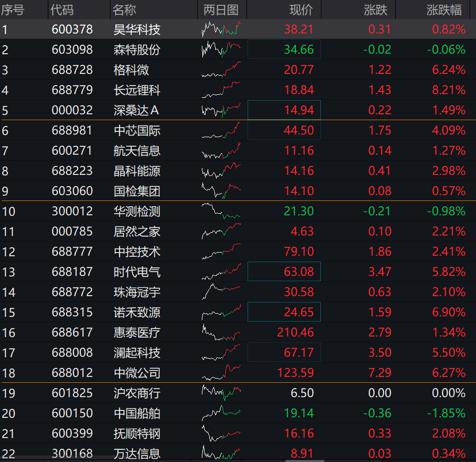Viewport: 476px width, 462px height.
Task: Click price 67.17 of 澜起科技
Action: (x=299, y=352)
